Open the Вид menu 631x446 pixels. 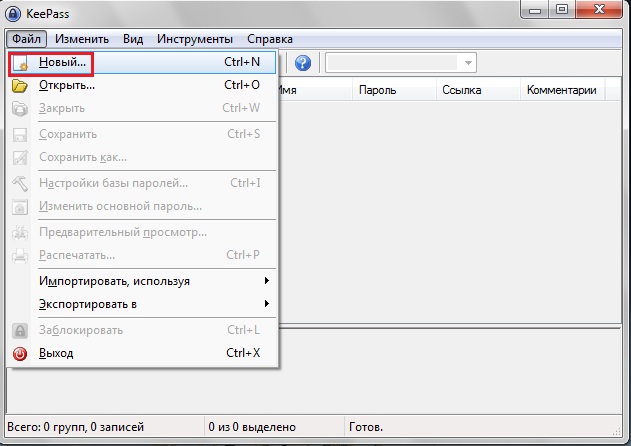pyautogui.click(x=133, y=38)
